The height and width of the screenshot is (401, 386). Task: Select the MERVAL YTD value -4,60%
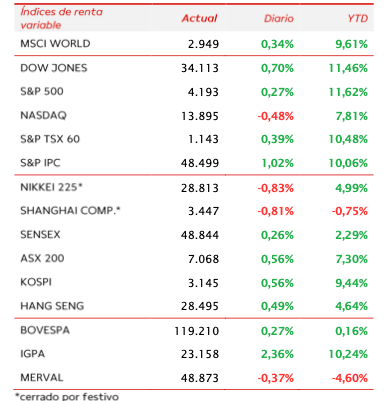tap(350, 378)
